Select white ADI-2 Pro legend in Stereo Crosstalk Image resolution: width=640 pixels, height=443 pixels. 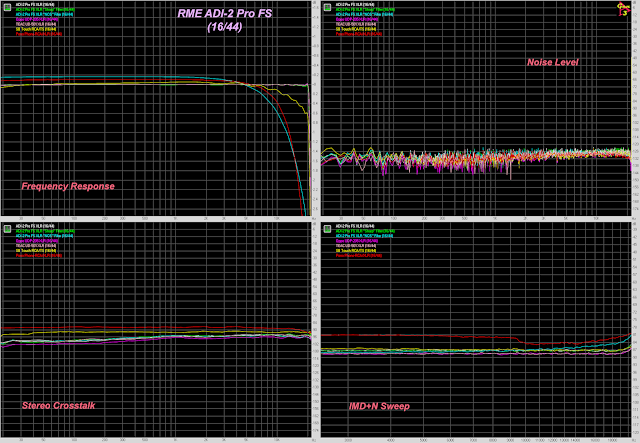tap(35, 226)
